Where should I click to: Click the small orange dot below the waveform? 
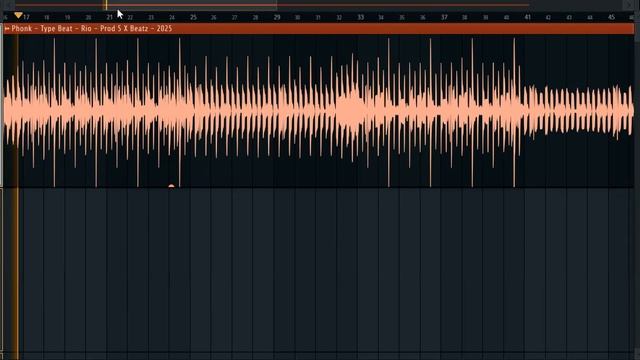click(x=171, y=186)
